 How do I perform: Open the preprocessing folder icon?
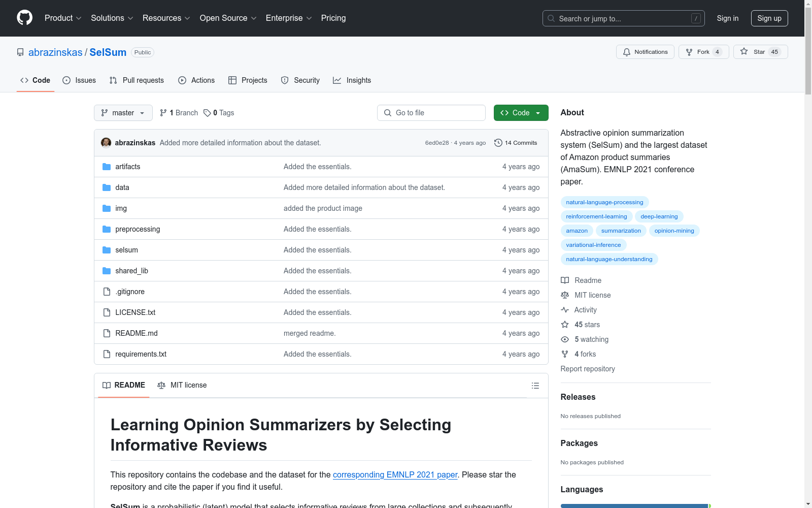tap(107, 229)
